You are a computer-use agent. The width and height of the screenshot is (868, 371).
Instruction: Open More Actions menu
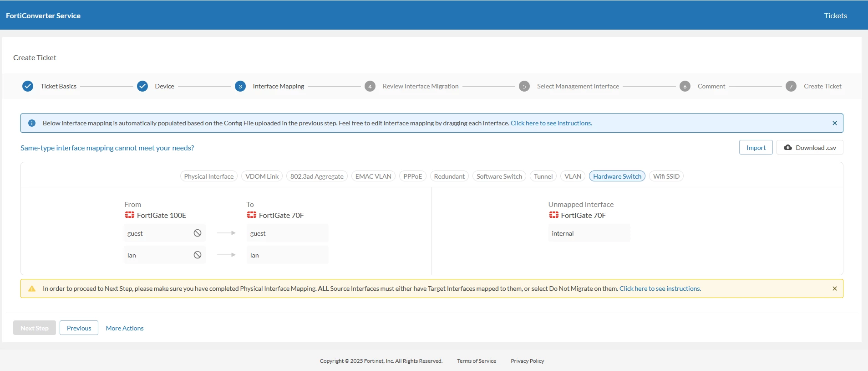pos(125,328)
